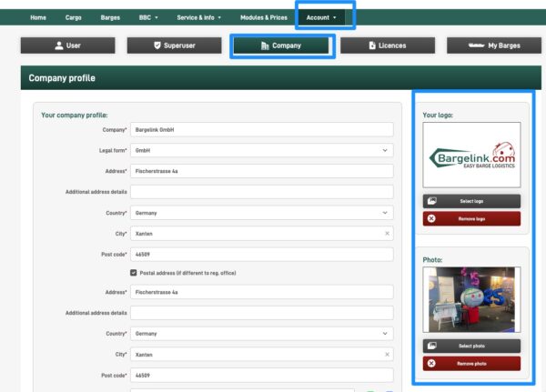Screen dimensions: 546x392
Task: Click the company photo thumbnail
Action: coord(471,299)
